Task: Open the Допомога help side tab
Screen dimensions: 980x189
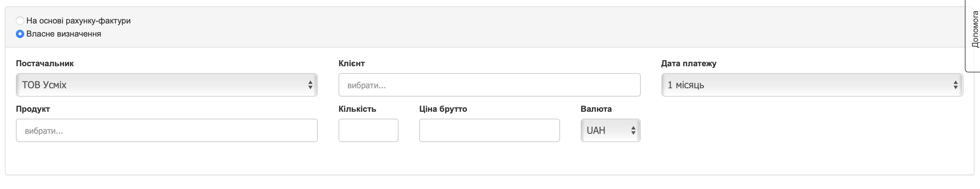Action: click(974, 35)
